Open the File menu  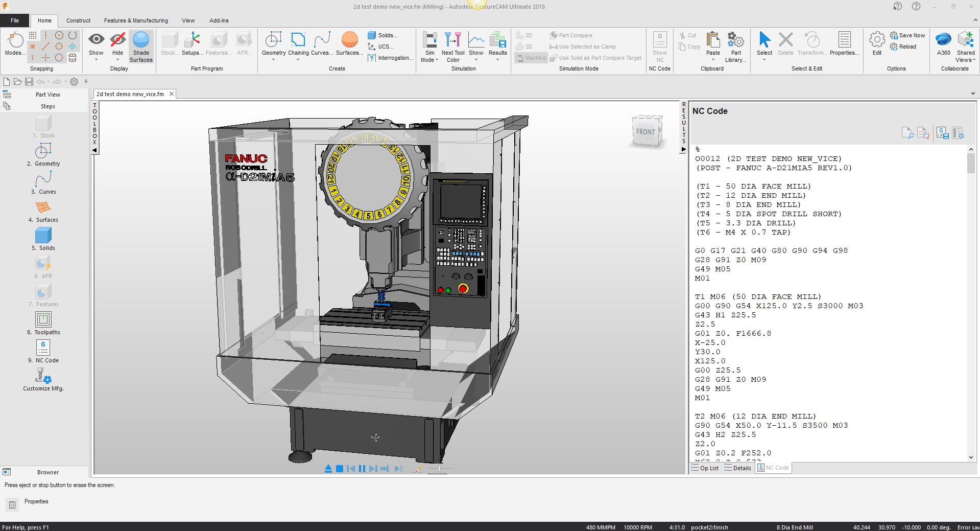[15, 20]
